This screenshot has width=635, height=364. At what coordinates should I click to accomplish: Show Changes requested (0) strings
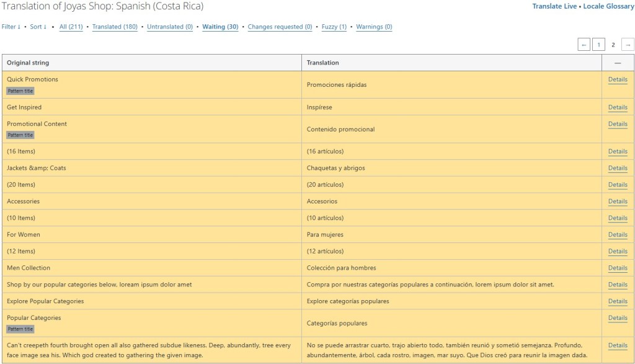[x=280, y=27]
